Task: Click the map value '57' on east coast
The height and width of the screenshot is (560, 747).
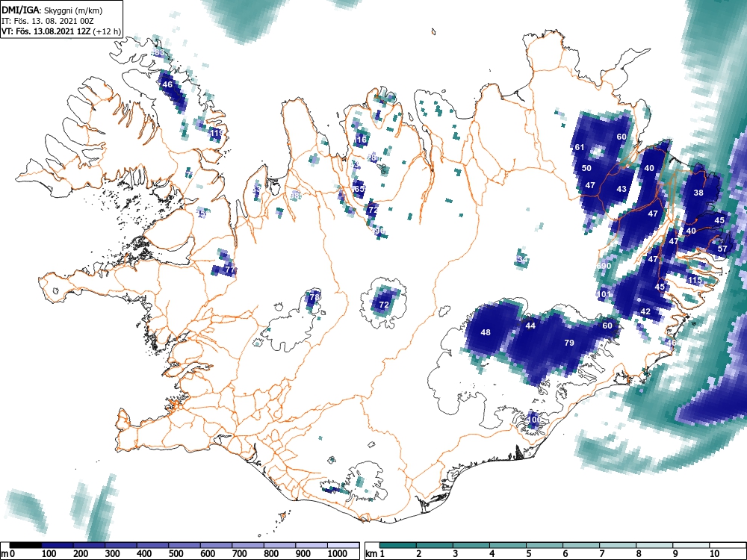Action: [722, 249]
